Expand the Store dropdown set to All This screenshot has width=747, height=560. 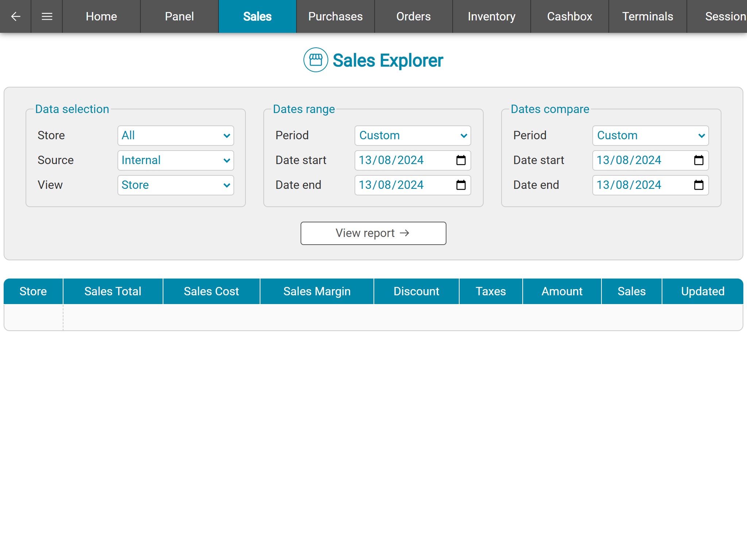(x=175, y=136)
